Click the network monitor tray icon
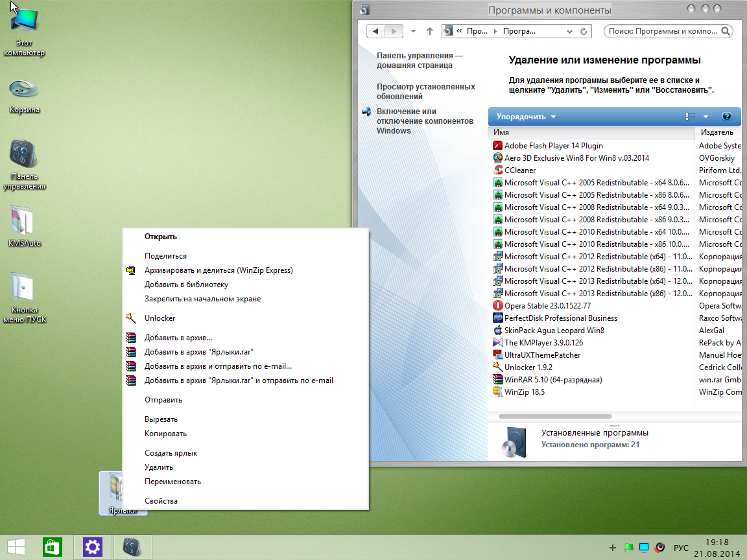The image size is (747, 560). [x=644, y=548]
